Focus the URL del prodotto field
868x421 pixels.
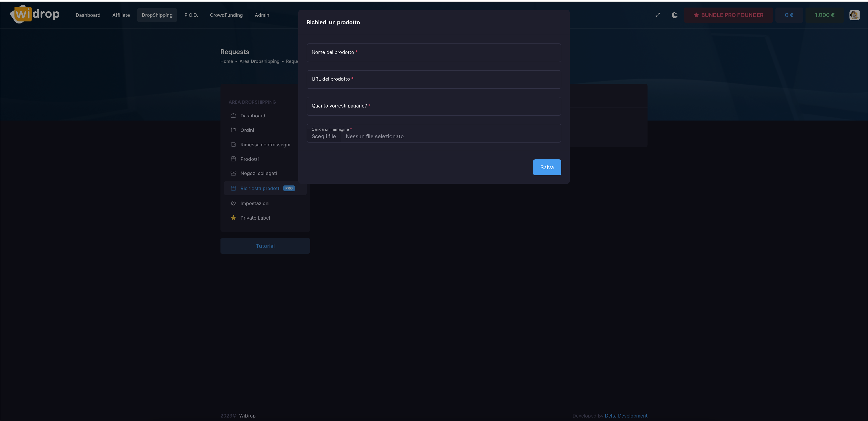[434, 80]
